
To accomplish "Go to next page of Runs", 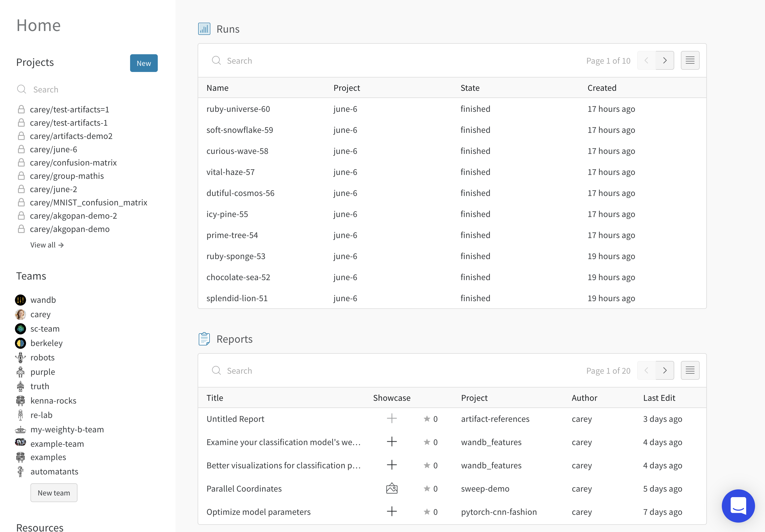I will tap(664, 60).
